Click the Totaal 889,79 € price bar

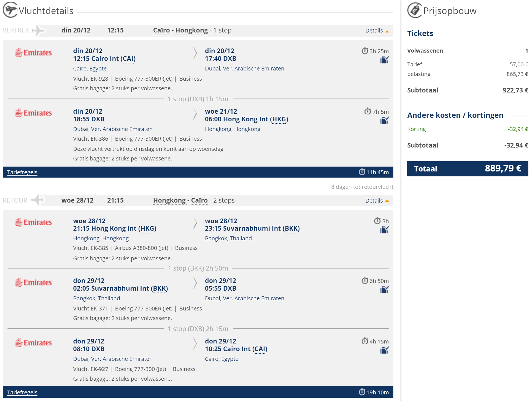[468, 168]
